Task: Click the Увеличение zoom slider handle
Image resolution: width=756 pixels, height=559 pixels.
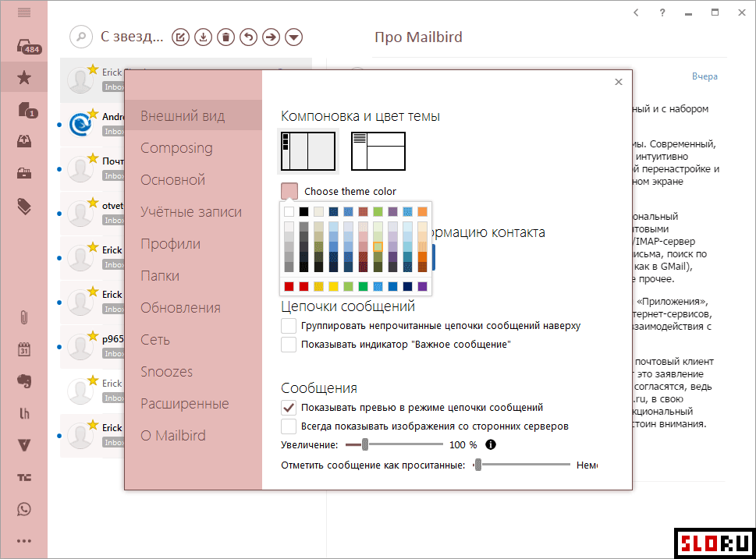Action: (x=365, y=444)
